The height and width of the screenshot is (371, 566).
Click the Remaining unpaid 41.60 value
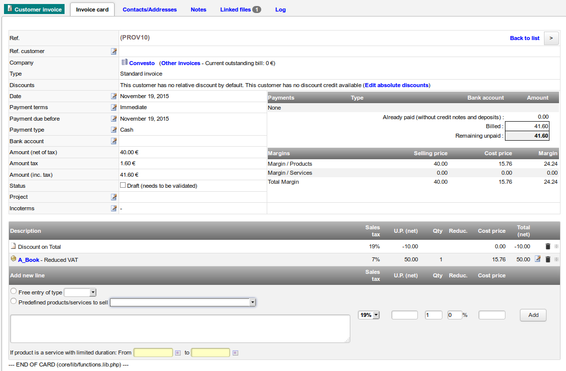[x=541, y=136]
